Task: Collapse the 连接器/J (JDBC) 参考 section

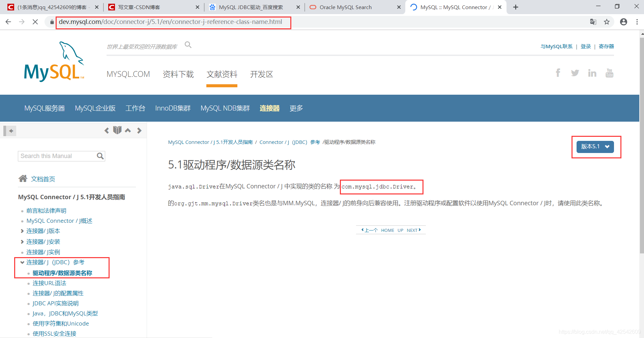Action: 22,262
